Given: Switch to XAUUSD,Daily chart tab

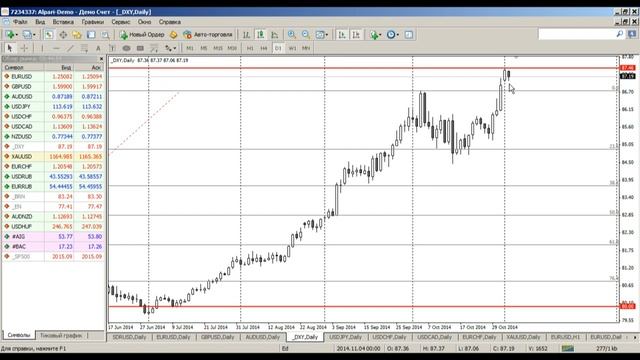Looking at the screenshot, I should coord(523,337).
